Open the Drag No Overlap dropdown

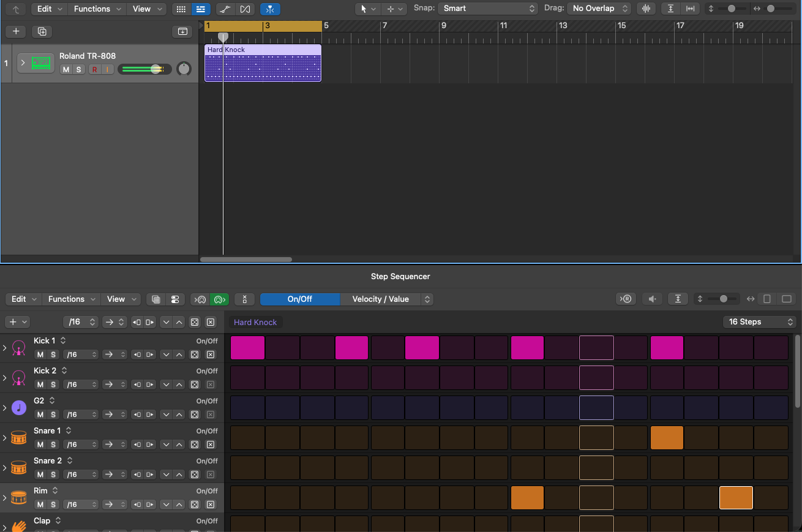(x=599, y=9)
